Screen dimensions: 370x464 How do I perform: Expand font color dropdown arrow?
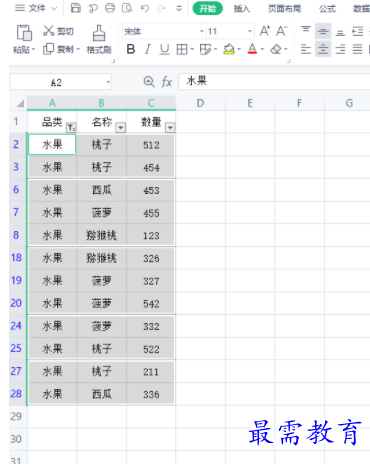coord(262,49)
